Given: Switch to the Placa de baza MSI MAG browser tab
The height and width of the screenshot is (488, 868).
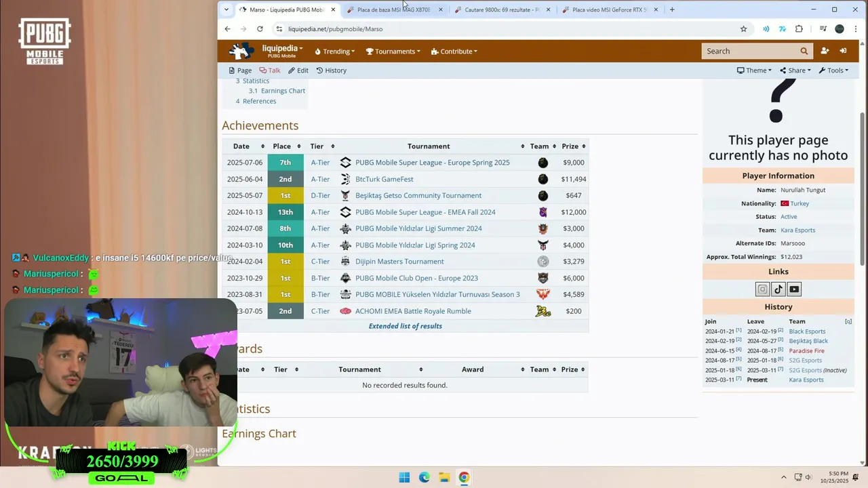Looking at the screenshot, I should (395, 9).
